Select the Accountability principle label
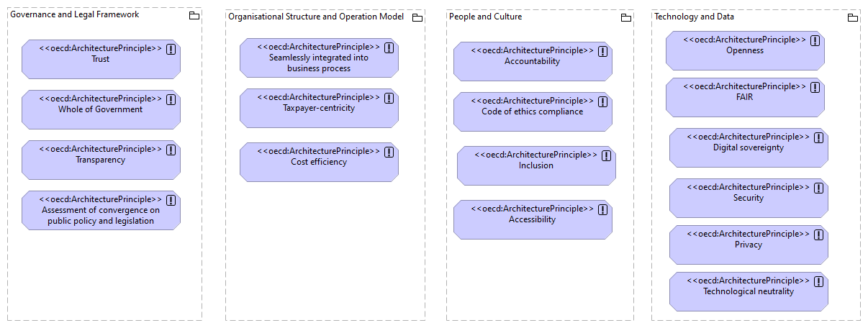 point(533,61)
